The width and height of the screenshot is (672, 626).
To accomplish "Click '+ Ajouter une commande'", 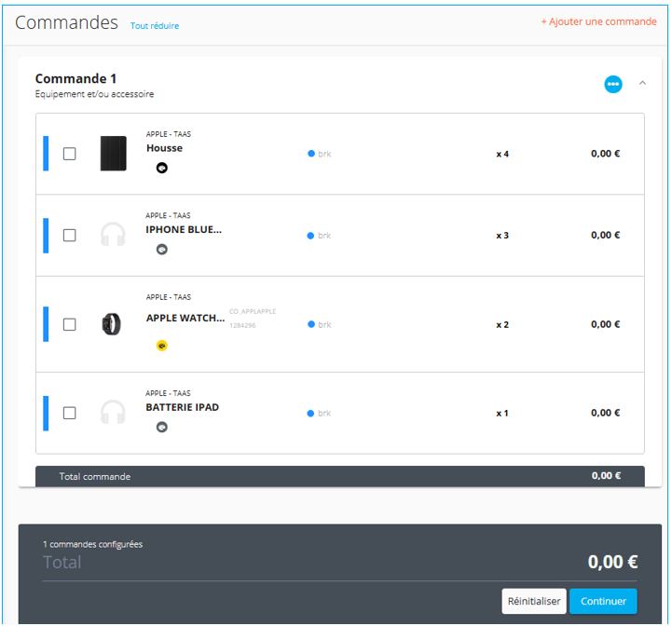I will click(598, 21).
